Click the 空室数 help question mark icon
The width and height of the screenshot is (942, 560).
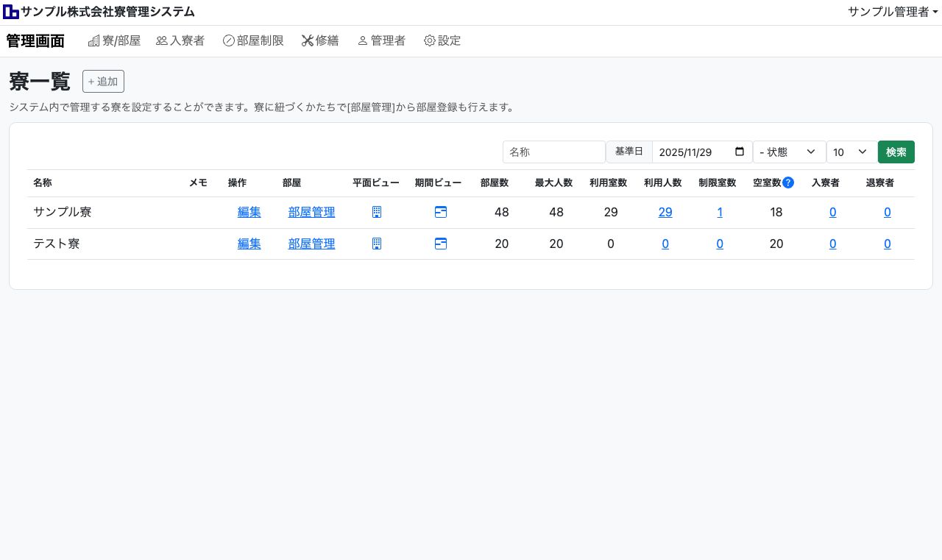pos(788,182)
